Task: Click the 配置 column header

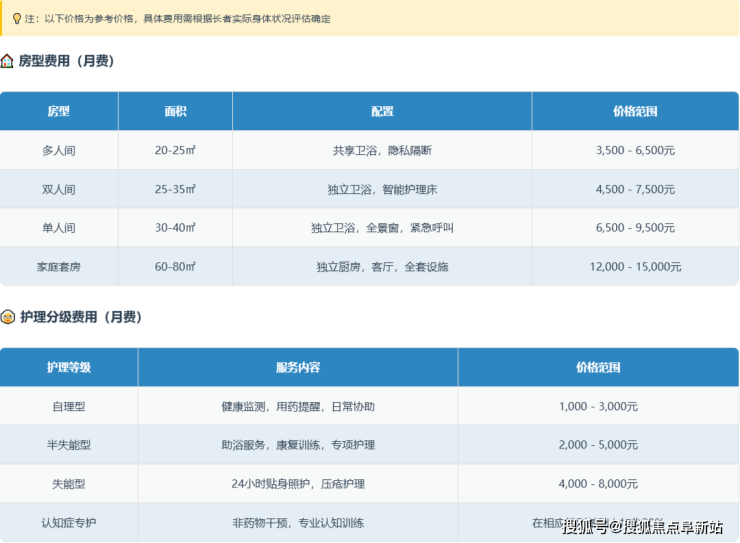Action: [x=382, y=111]
